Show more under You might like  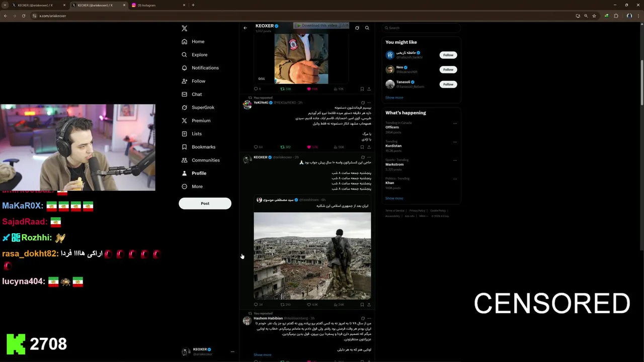point(394,98)
